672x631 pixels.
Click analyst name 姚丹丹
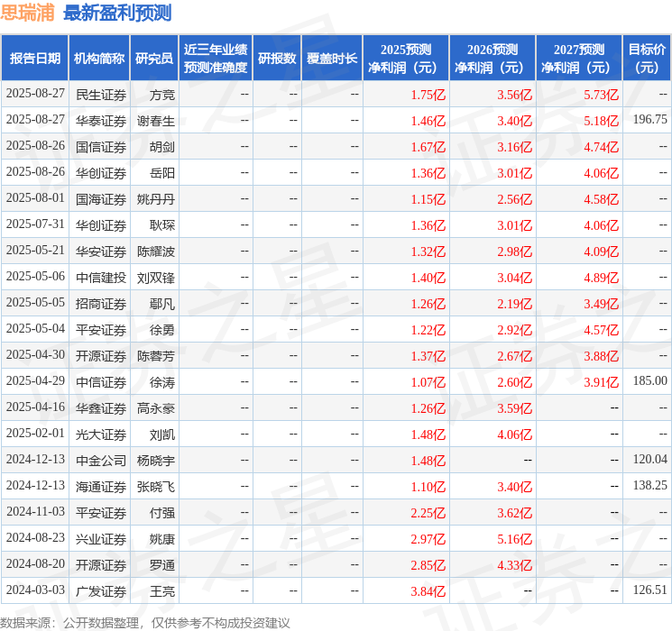coord(156,199)
